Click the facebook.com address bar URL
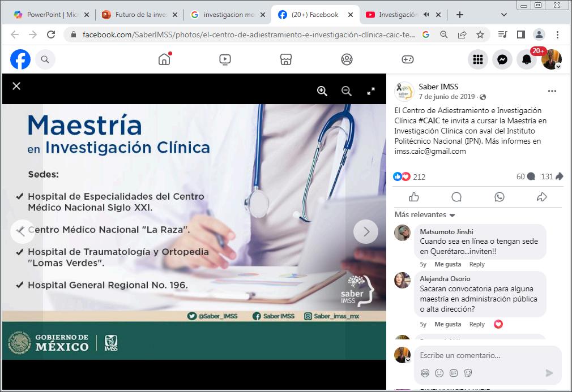Screen dimensions: 572x392 click(x=248, y=35)
